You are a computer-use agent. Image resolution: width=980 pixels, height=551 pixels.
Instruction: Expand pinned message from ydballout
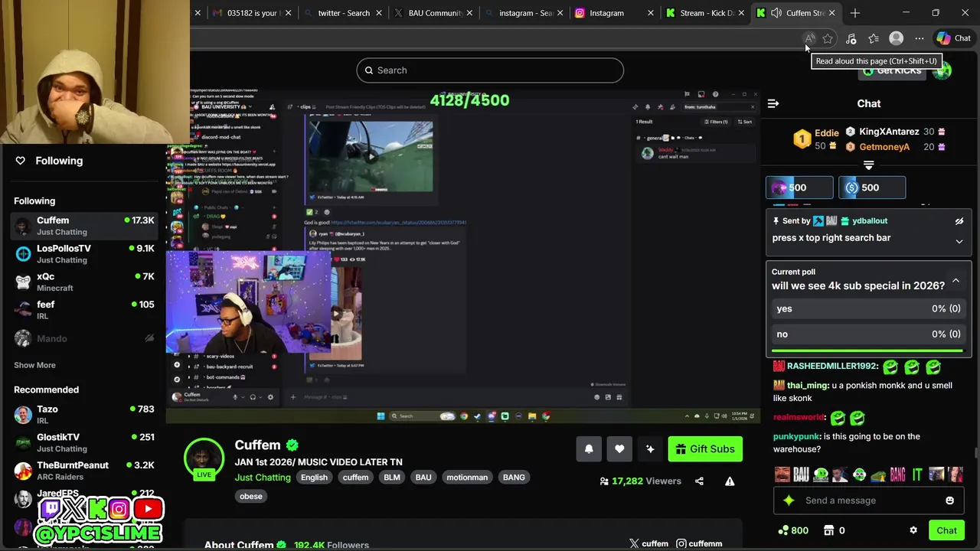(959, 242)
